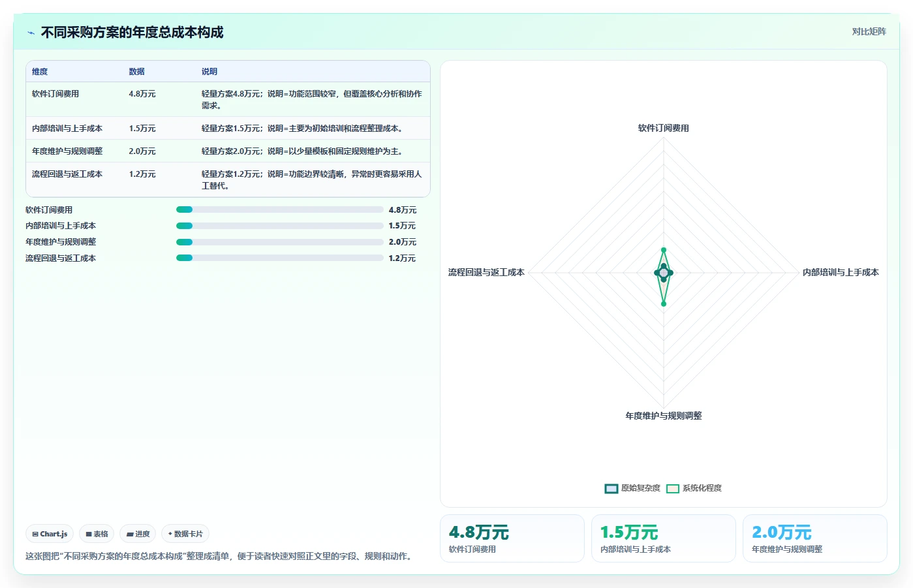Viewport: 913px width, 588px height.
Task: Click description starting 轻量方案4.8万元
Action: coord(312,100)
